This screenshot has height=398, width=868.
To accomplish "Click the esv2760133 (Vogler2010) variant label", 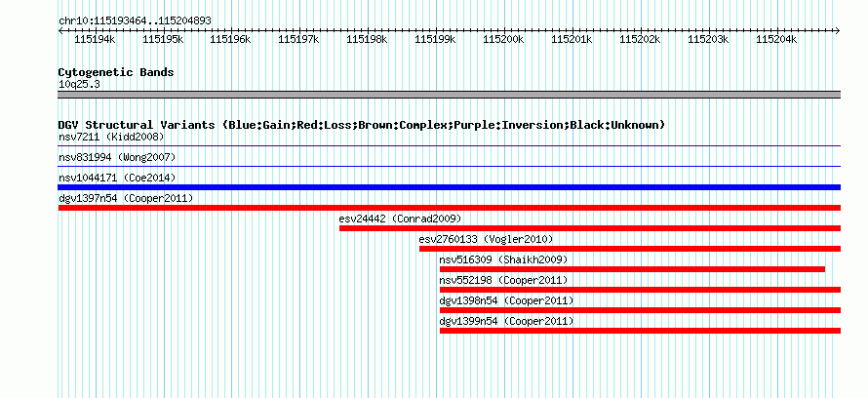I will click(486, 239).
